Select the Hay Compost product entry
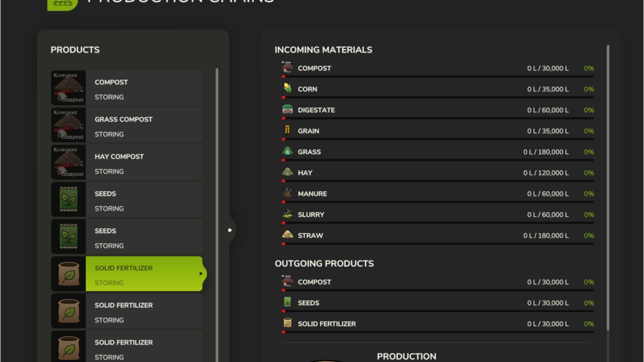The width and height of the screenshot is (644, 362). [x=144, y=162]
